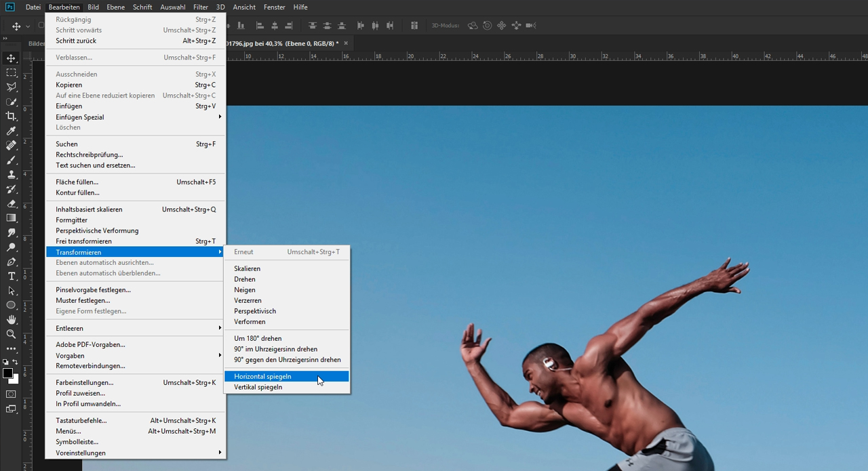This screenshot has width=868, height=471.
Task: Select the Hand tool
Action: tap(10, 319)
